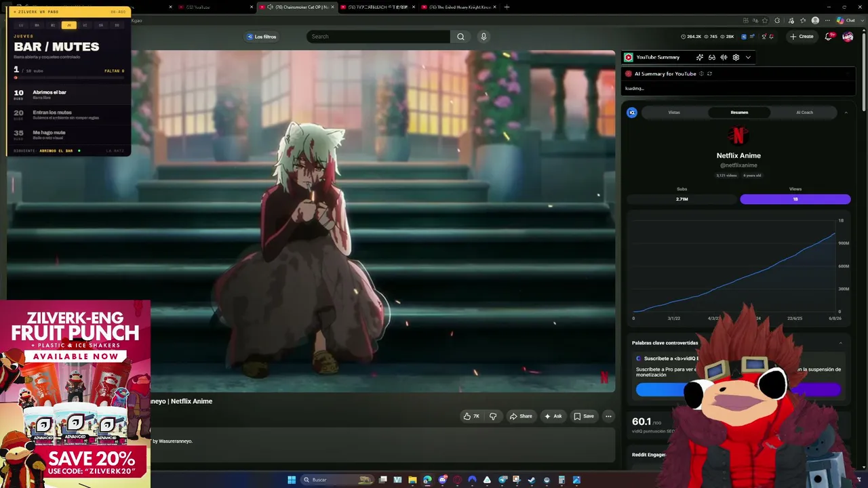Viewport: 868px width, 488px height.
Task: Select the Subs 2.71M metric
Action: 682,199
